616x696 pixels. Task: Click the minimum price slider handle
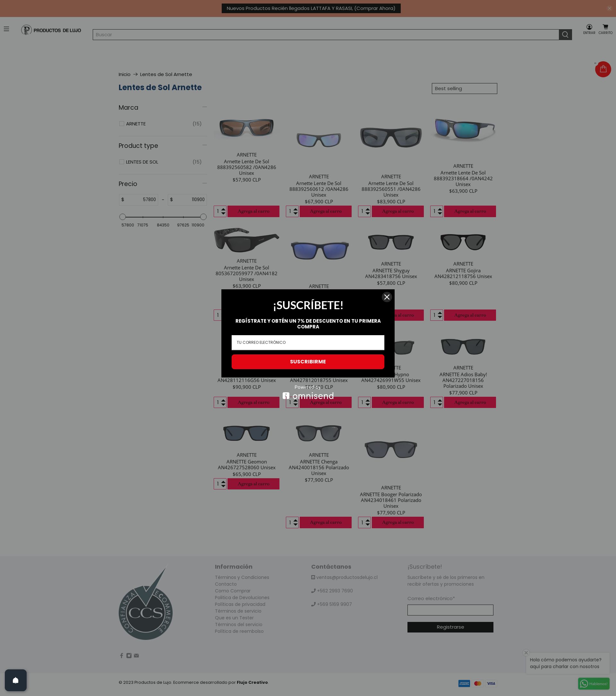click(x=123, y=216)
